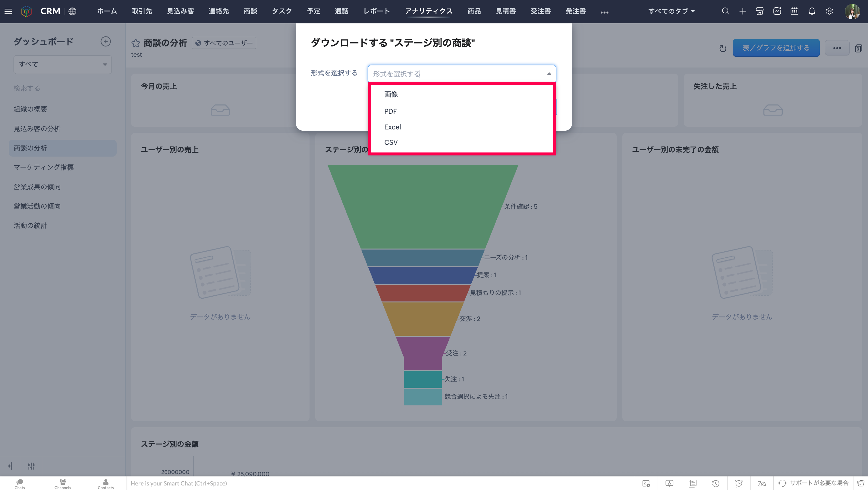Choose PDF from the format list
868x490 pixels.
(390, 111)
